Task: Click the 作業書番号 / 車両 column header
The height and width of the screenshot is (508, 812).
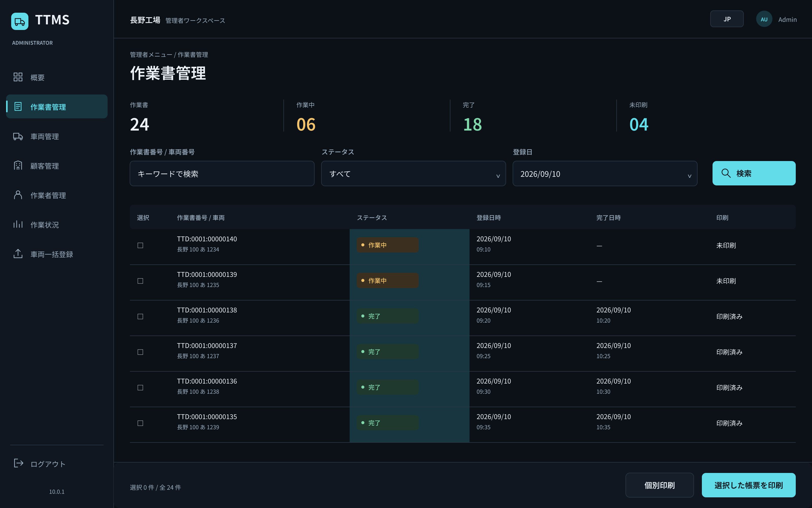Action: (201, 218)
